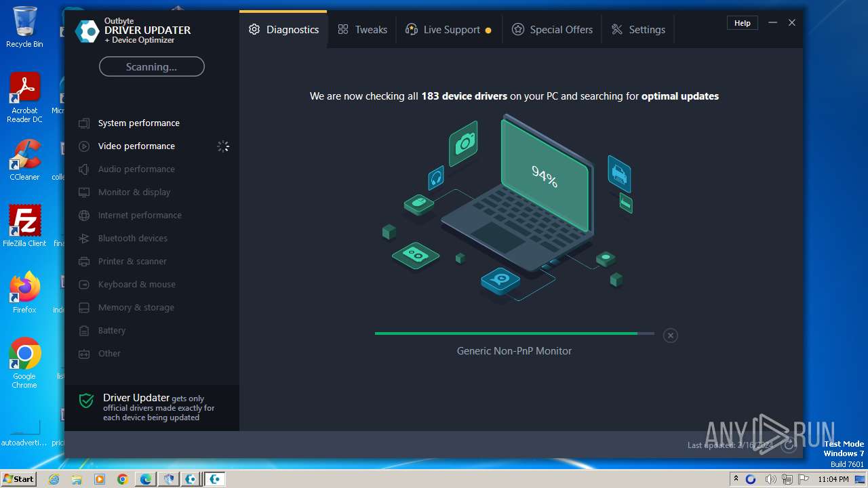
Task: Open Chrome from the taskbar
Action: (123, 479)
